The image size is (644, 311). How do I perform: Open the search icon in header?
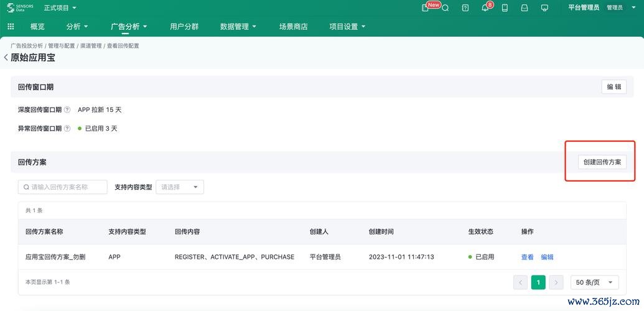click(x=446, y=8)
